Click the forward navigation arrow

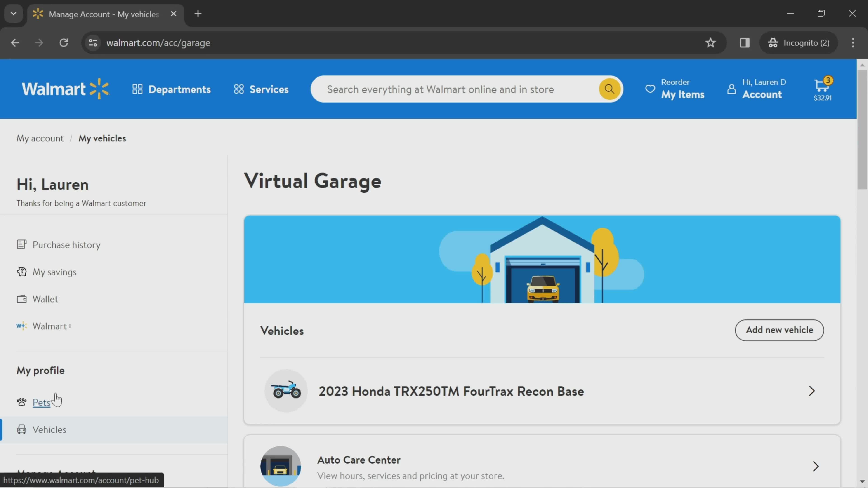tap(39, 43)
